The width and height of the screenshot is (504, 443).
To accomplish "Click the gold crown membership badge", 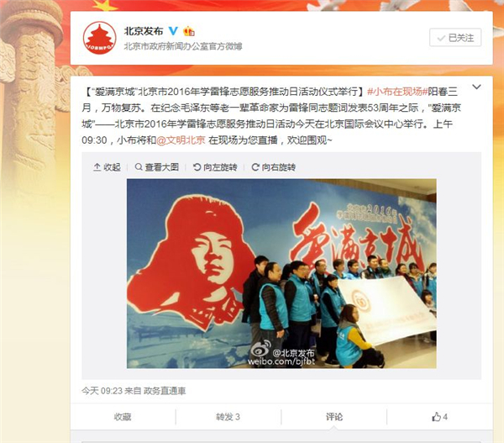I will (189, 31).
